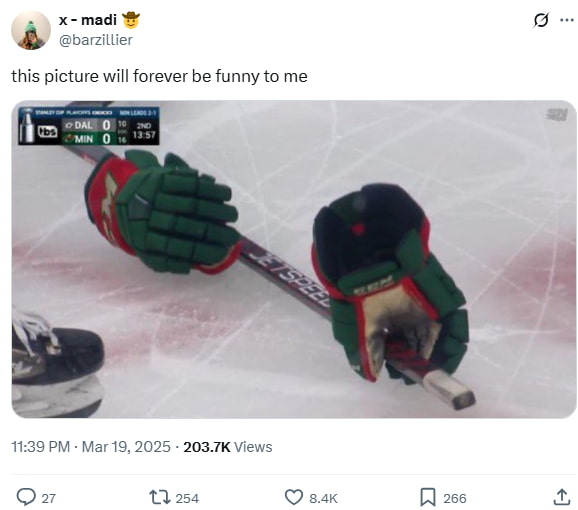Click the tweet text about funny picture

159,76
